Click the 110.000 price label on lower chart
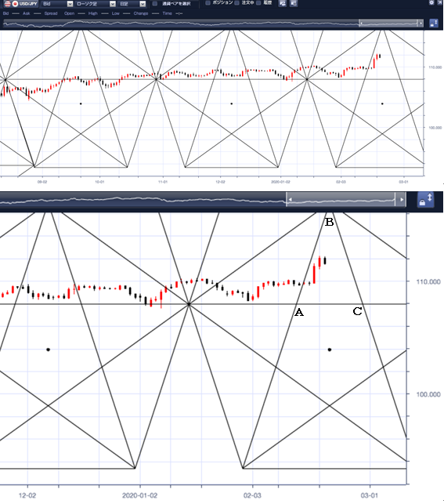444x504 pixels. (428, 282)
